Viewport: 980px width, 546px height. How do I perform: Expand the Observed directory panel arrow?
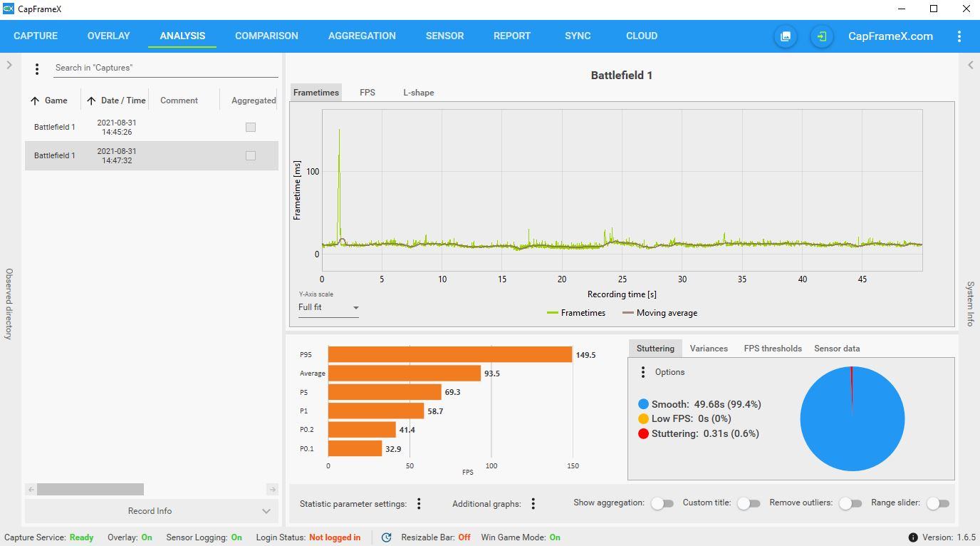[x=9, y=65]
